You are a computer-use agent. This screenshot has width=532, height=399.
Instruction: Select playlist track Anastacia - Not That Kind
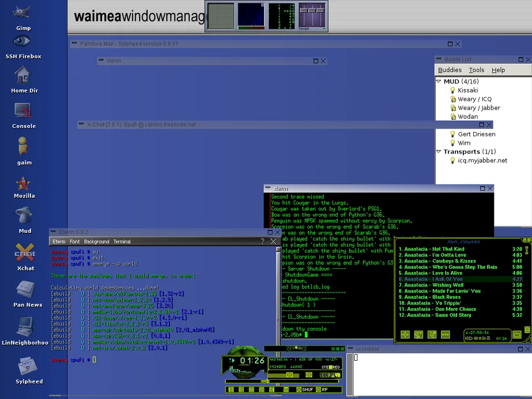tap(461, 249)
